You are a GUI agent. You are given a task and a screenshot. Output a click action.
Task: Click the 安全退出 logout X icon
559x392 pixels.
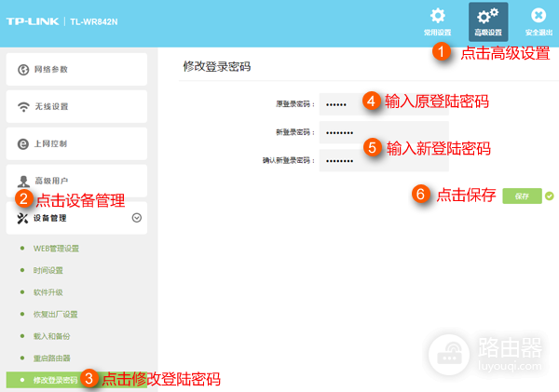pos(539,16)
